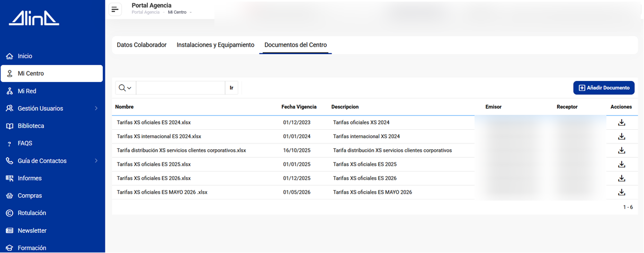Click the Alina logo
The height and width of the screenshot is (253, 644).
tap(34, 18)
